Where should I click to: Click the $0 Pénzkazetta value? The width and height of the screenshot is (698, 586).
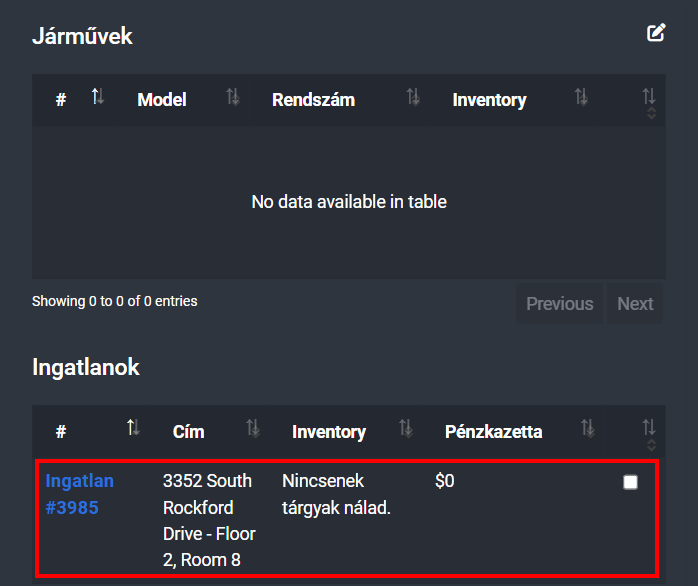tap(445, 481)
